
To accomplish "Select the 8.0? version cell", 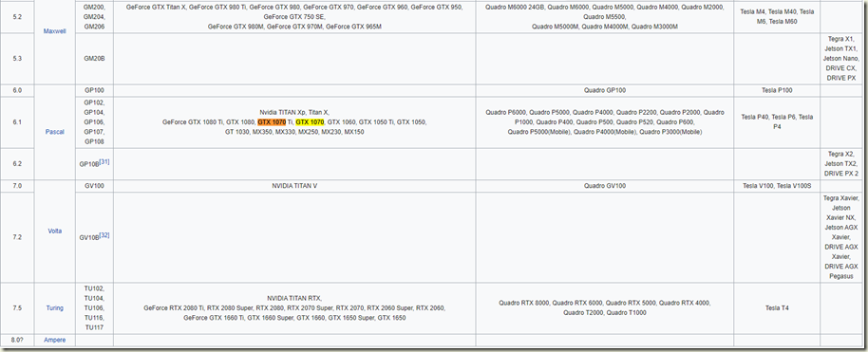I will pyautogui.click(x=16, y=340).
